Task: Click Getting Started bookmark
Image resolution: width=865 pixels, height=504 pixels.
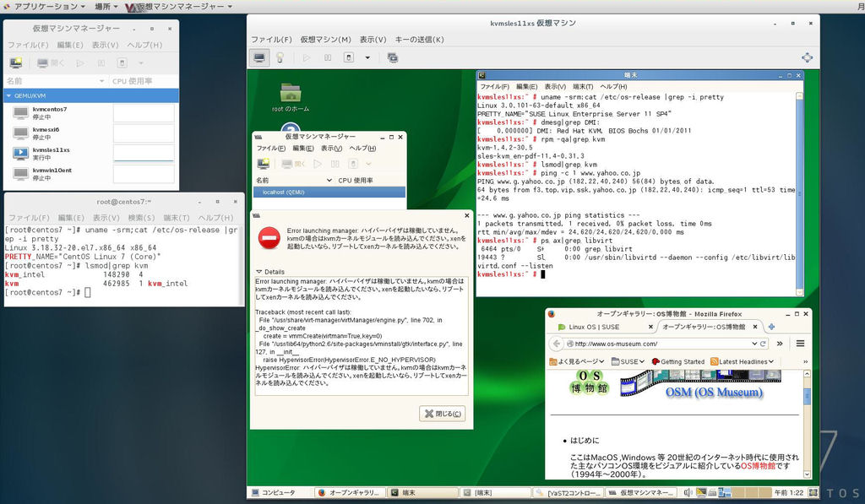Action: tap(678, 361)
